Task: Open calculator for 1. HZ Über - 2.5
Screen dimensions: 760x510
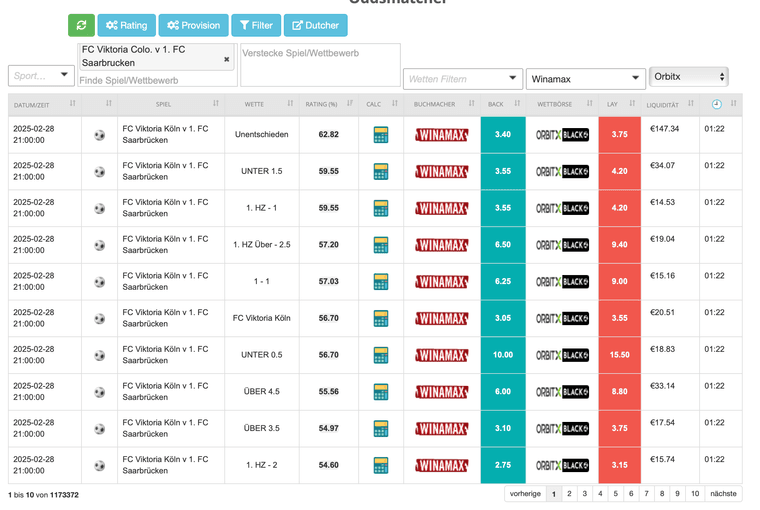Action: click(381, 245)
